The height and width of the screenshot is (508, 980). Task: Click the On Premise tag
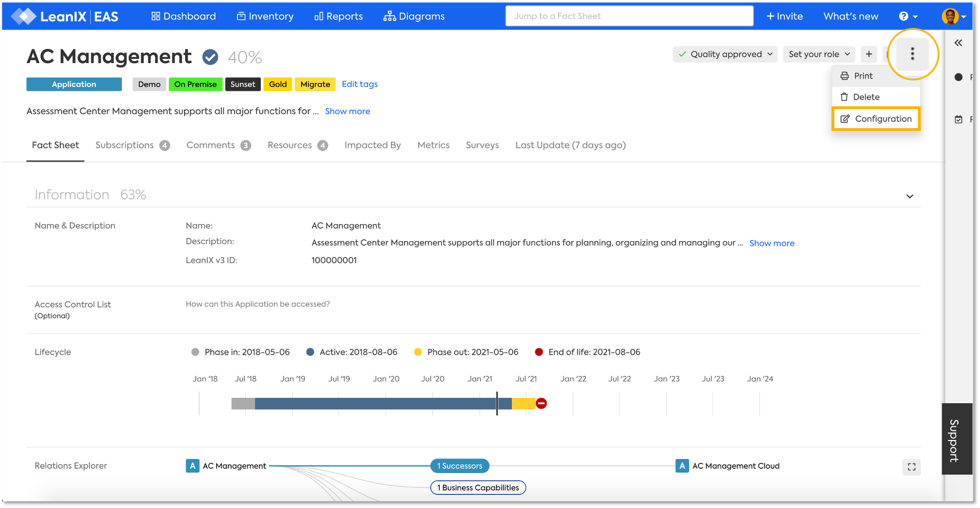(195, 84)
